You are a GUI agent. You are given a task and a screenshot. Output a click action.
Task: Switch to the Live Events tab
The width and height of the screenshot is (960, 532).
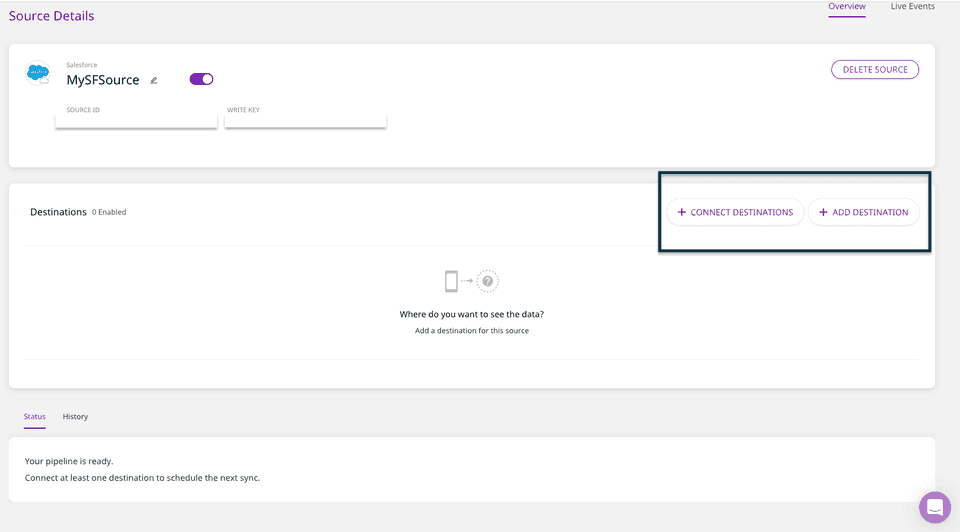pyautogui.click(x=912, y=7)
